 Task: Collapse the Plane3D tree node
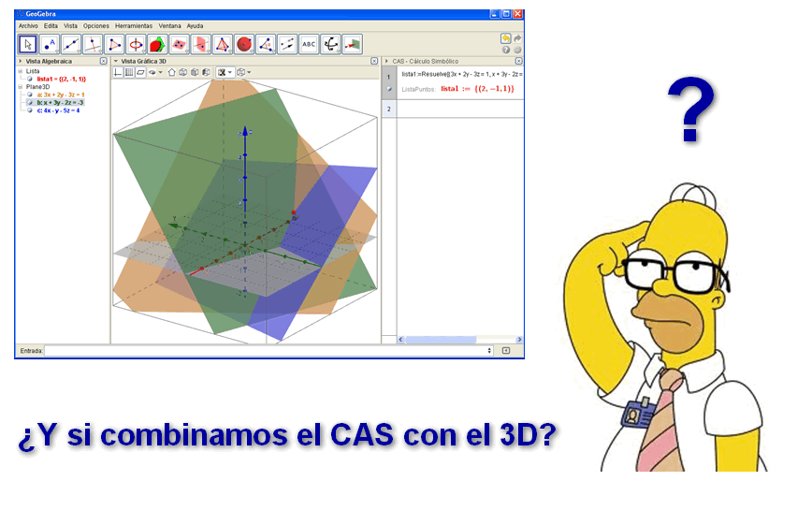(21, 87)
